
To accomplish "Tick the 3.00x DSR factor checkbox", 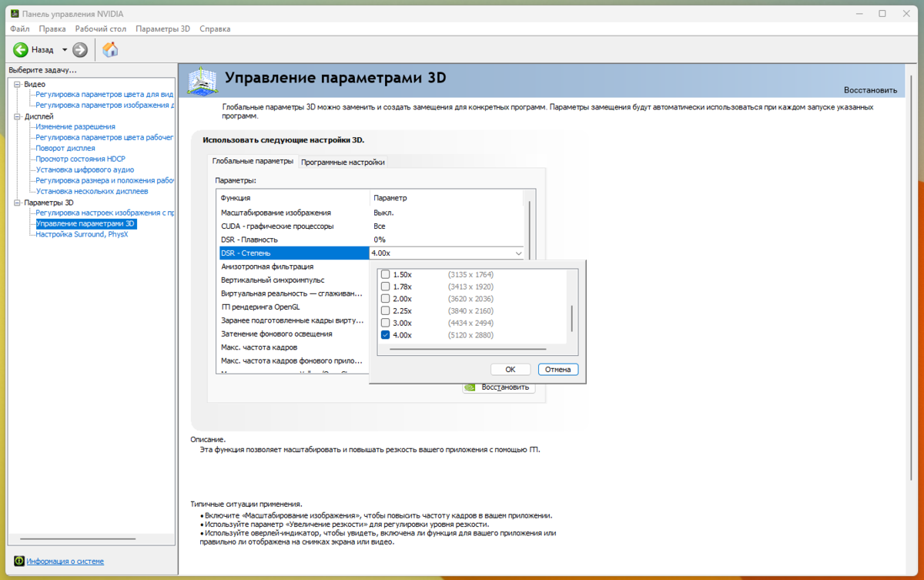I will tap(386, 323).
